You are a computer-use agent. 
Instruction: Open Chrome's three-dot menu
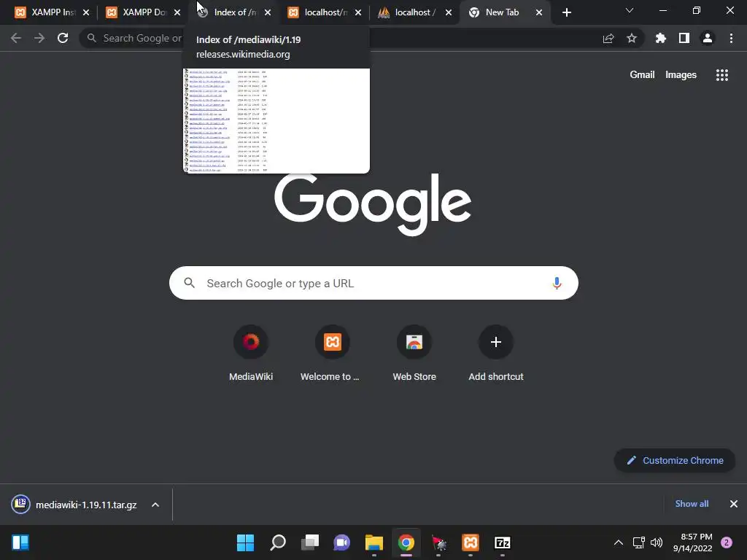coord(731,38)
